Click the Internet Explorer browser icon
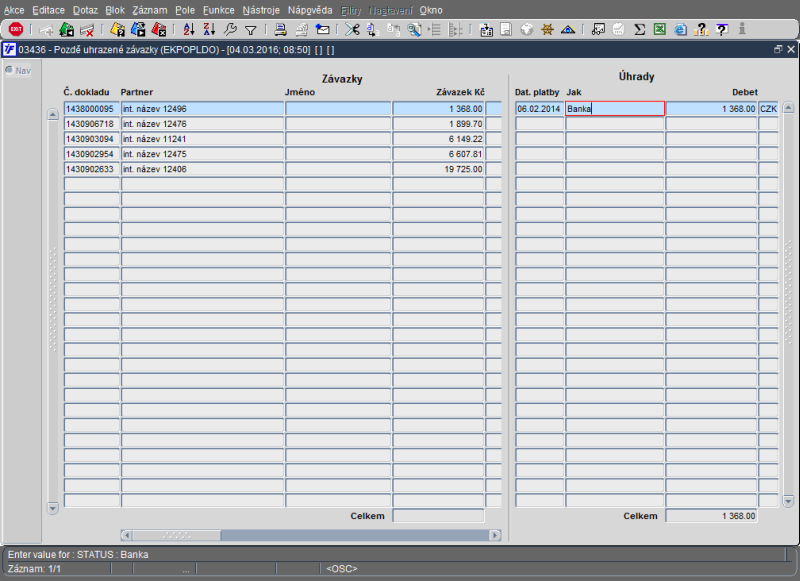800x581 pixels. (681, 30)
